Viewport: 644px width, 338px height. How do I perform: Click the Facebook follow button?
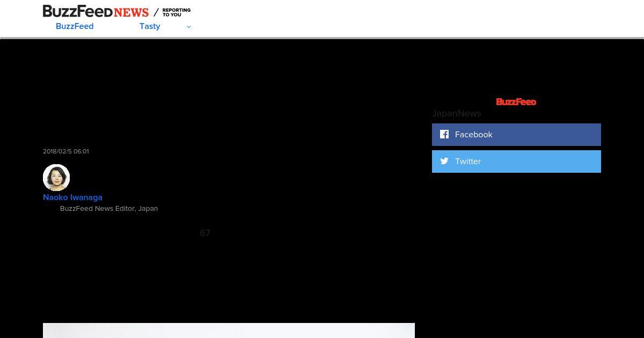(516, 135)
